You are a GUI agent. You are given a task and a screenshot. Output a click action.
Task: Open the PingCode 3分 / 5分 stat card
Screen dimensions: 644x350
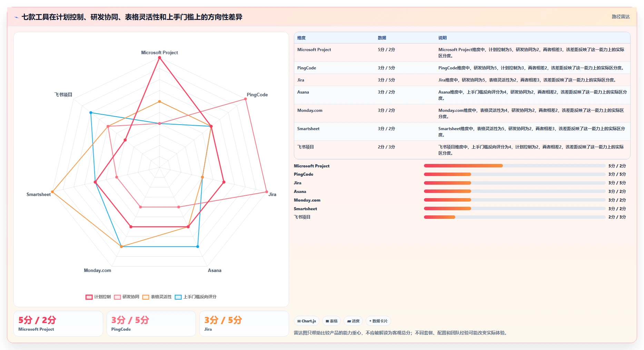pos(151,323)
